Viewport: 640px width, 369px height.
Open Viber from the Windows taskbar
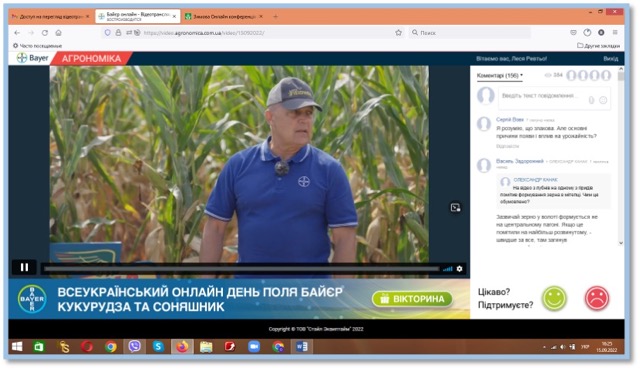click(x=134, y=347)
